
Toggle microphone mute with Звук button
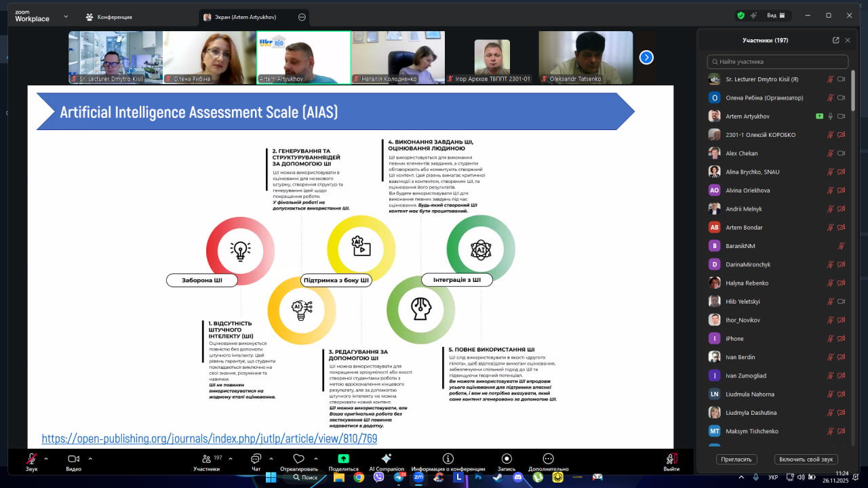coord(31,459)
